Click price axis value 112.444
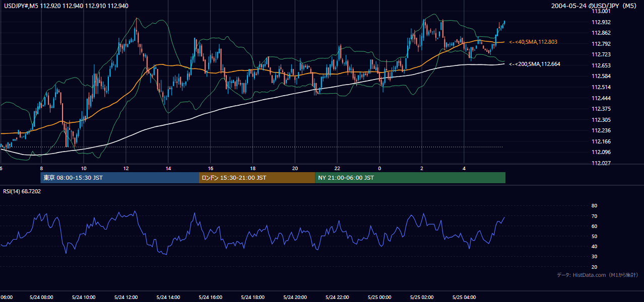 click(601, 98)
